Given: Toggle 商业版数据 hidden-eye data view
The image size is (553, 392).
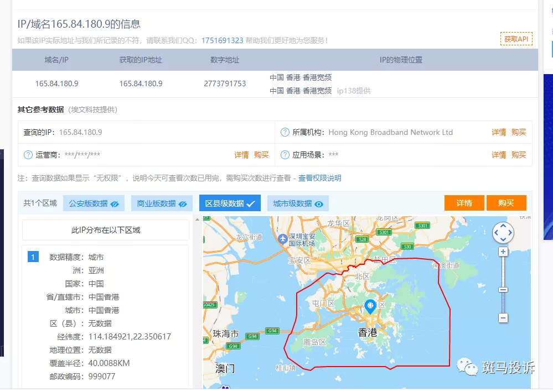Looking at the screenshot, I should coord(162,203).
